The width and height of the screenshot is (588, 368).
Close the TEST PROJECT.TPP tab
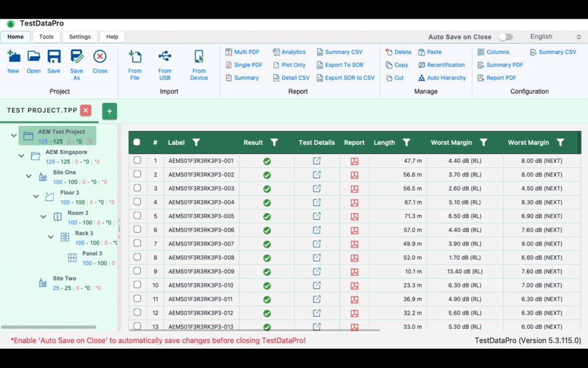pos(86,110)
